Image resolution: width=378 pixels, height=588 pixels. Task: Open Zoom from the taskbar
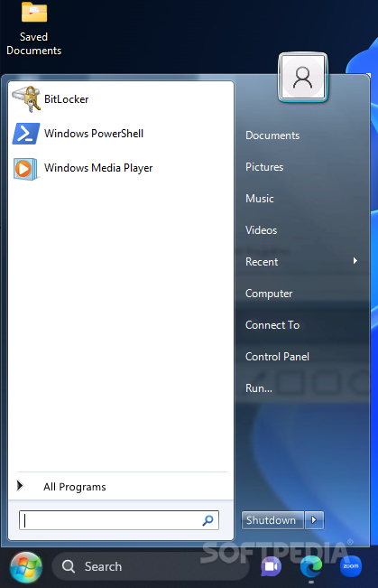coord(351,566)
